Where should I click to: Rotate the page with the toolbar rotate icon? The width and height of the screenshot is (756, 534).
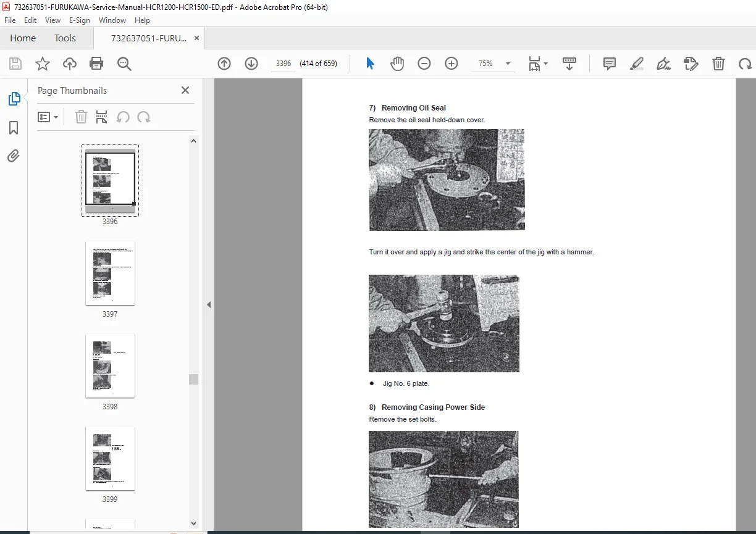click(745, 64)
